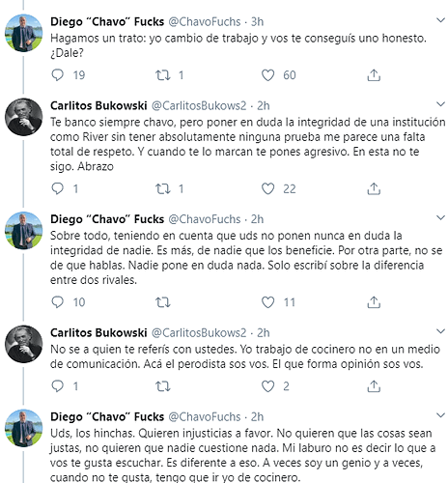This screenshot has height=483, width=448.
Task: Reply to the 'Hagamos un trato' tweet
Action: 58,75
